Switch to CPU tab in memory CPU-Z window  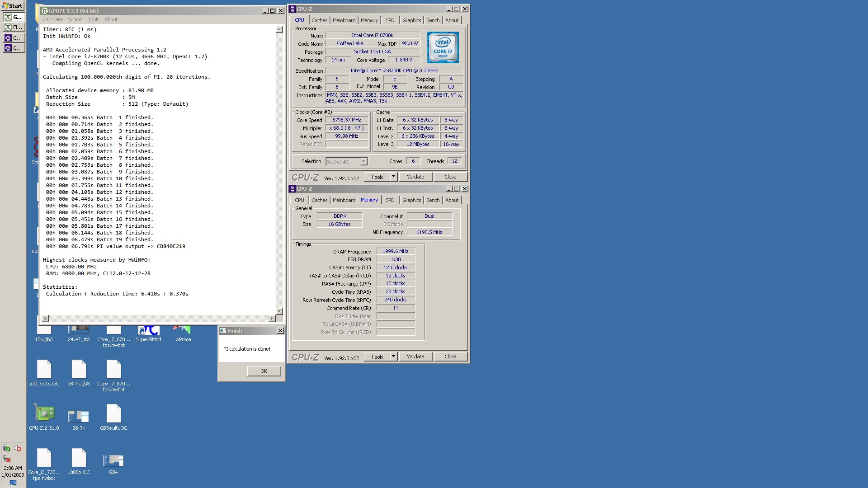click(299, 200)
